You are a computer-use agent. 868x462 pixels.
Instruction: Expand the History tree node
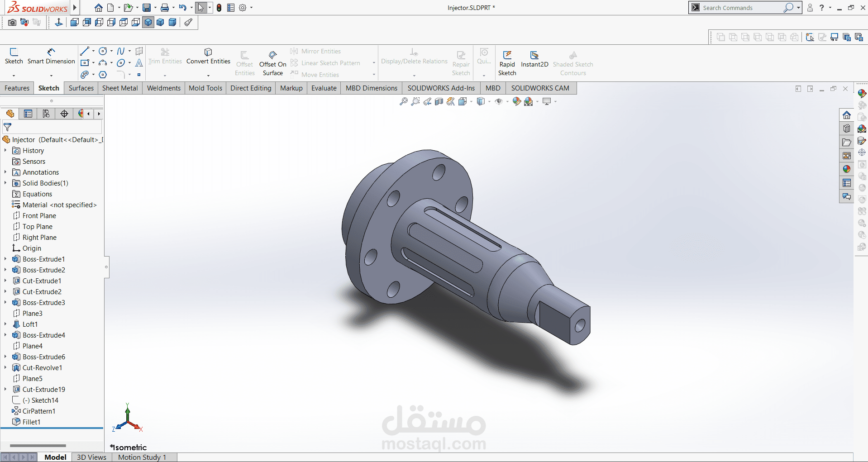[x=5, y=150]
